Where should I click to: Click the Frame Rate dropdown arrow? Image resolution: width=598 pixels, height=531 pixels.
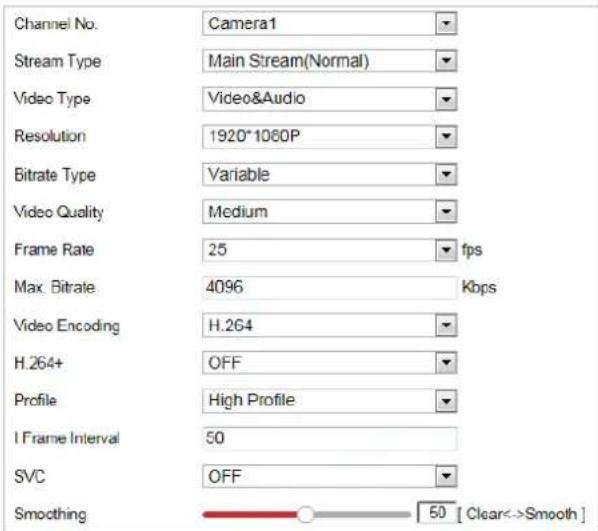tap(446, 250)
